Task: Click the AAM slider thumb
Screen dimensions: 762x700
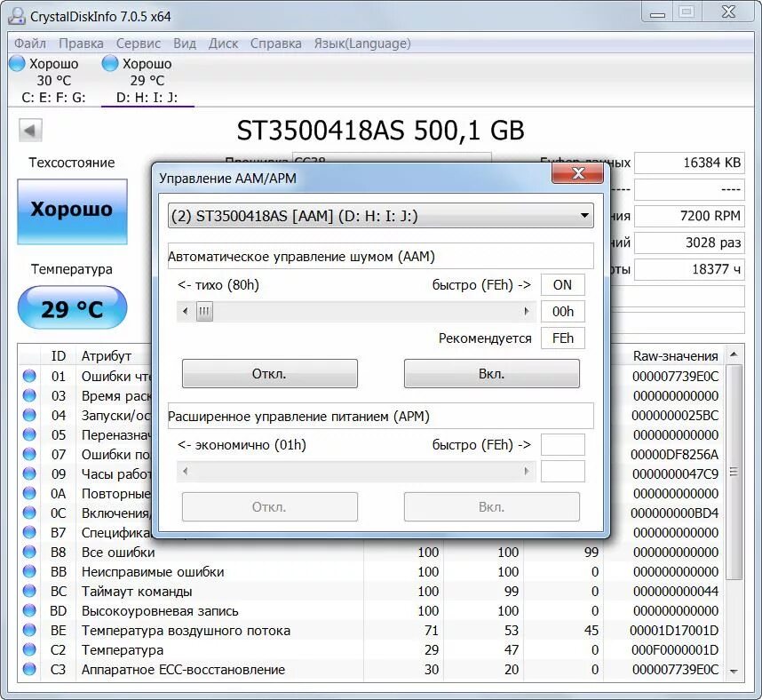Action: [204, 311]
